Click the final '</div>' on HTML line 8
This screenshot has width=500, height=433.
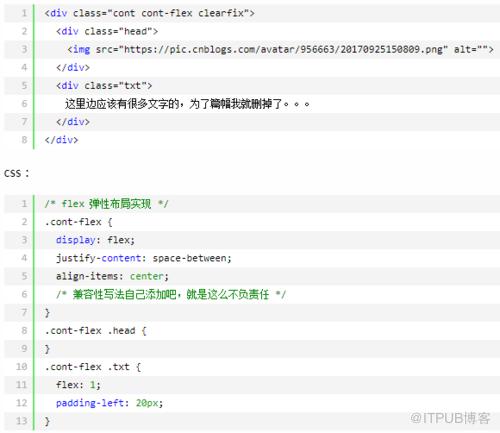point(61,140)
